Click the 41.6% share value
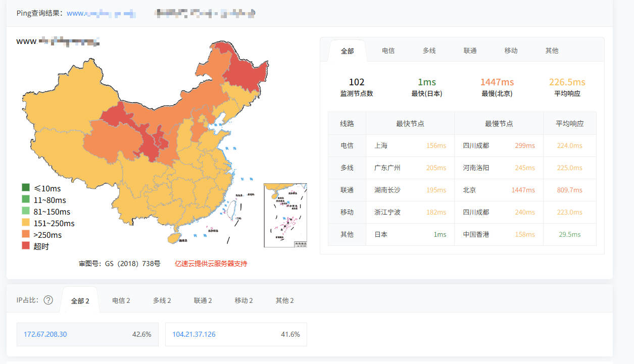Image resolution: width=634 pixels, height=364 pixels. click(290, 334)
